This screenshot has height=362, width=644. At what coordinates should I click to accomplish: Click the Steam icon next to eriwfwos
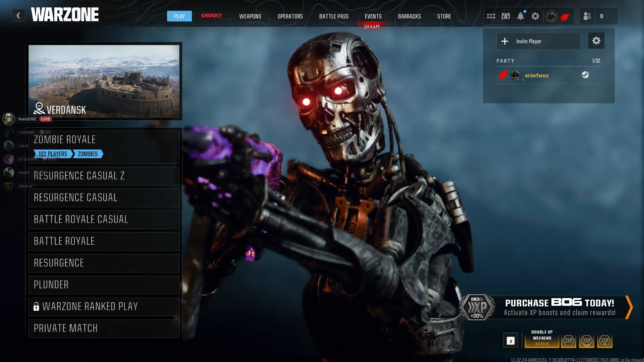coord(585,75)
